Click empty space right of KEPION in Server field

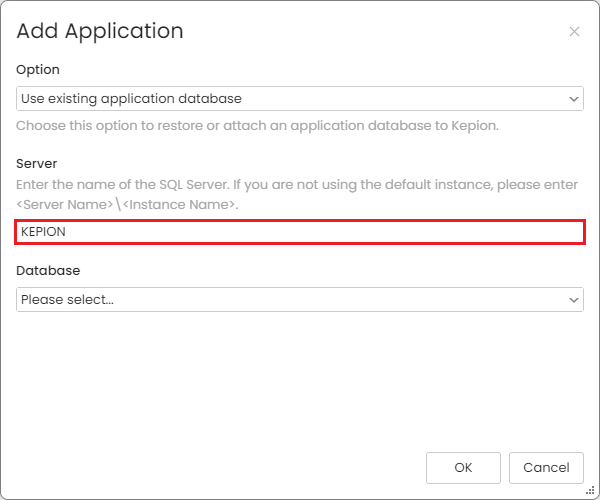pos(350,231)
